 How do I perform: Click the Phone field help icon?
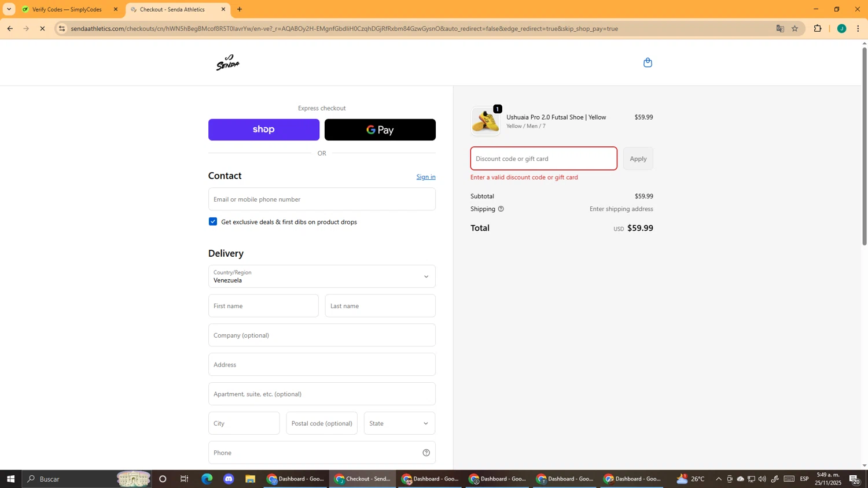pos(426,453)
